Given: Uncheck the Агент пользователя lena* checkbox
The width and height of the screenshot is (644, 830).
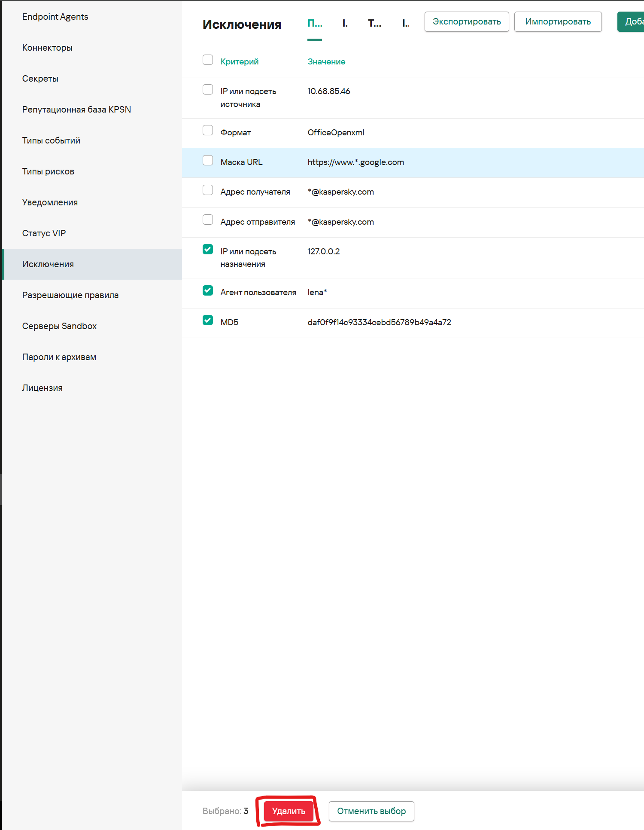Looking at the screenshot, I should pos(208,291).
